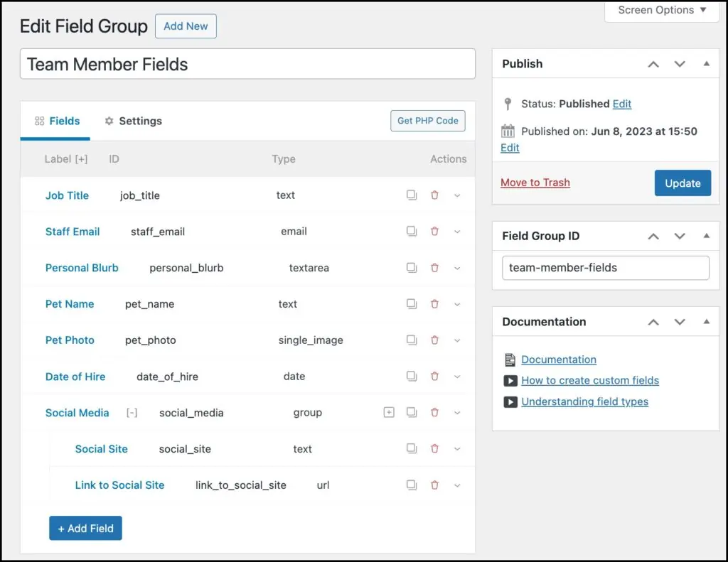The image size is (728, 562).
Task: Click the Update button
Action: [x=682, y=183]
